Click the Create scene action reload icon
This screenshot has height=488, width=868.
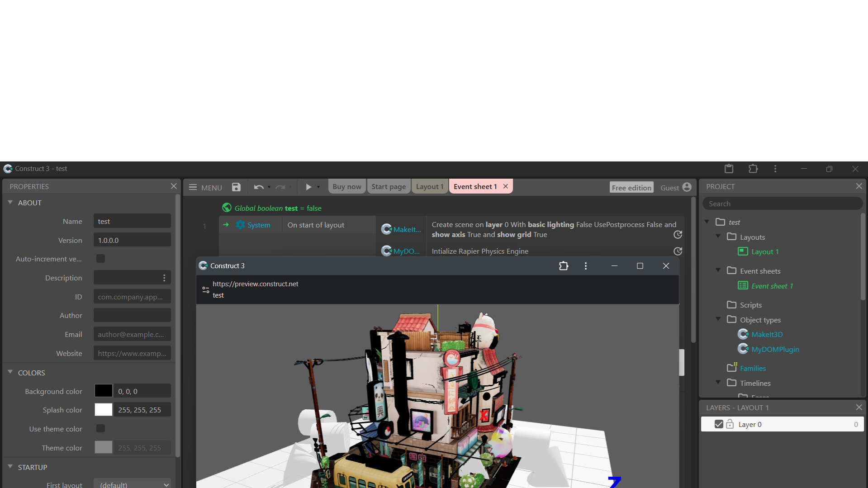(x=678, y=234)
